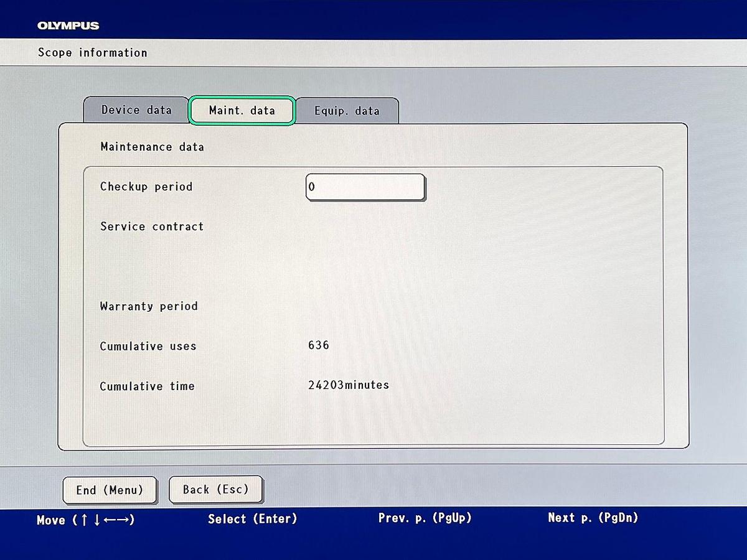Image resolution: width=747 pixels, height=560 pixels.
Task: Select the Service contract label
Action: click(x=152, y=226)
